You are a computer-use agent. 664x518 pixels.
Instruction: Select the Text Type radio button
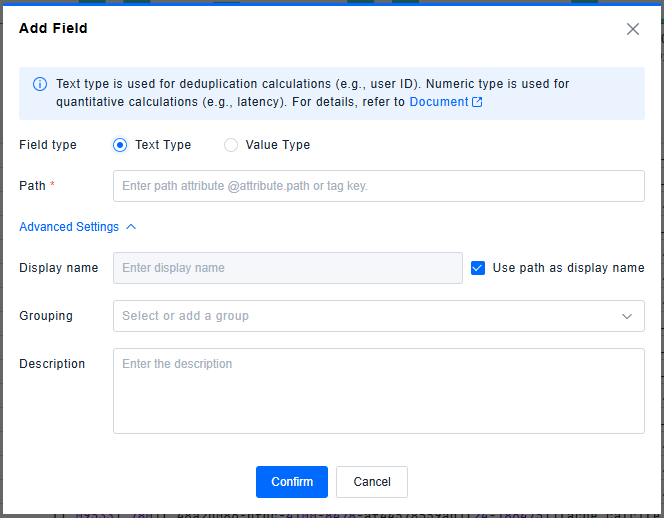click(121, 145)
